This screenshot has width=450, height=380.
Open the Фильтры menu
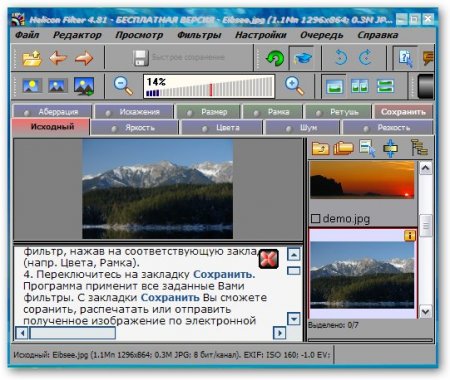coord(199,35)
